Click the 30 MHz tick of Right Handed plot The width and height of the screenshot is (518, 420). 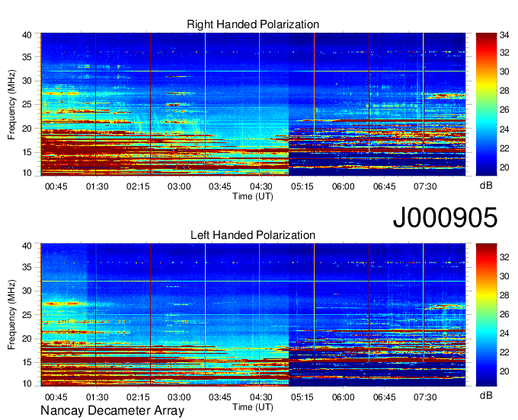(27, 81)
